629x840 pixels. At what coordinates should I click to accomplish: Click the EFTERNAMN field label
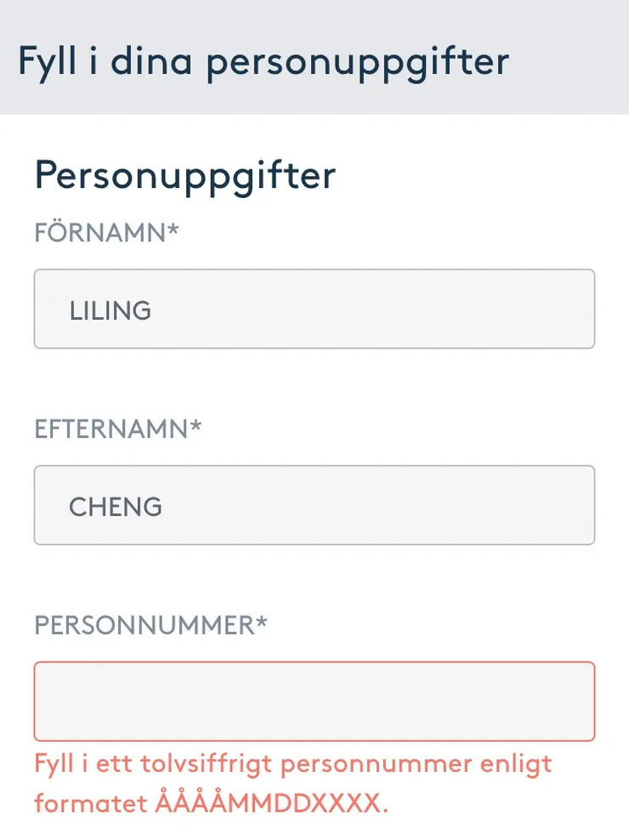pos(111,429)
